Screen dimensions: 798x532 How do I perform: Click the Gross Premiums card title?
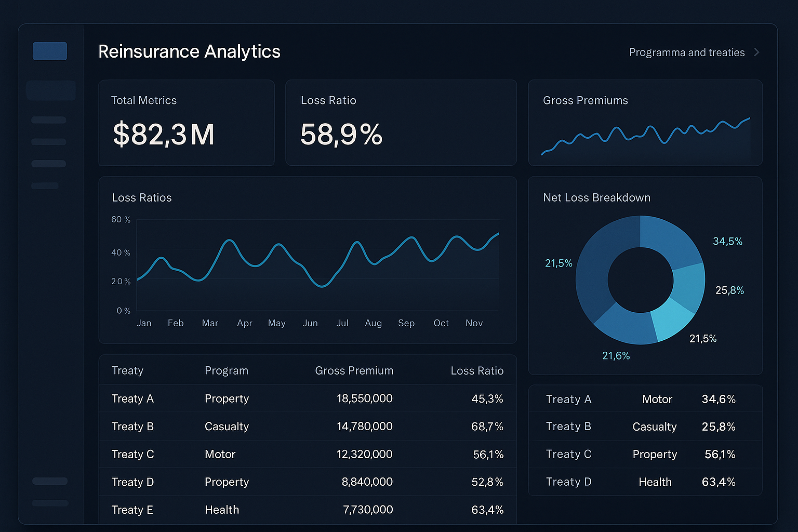pos(586,100)
